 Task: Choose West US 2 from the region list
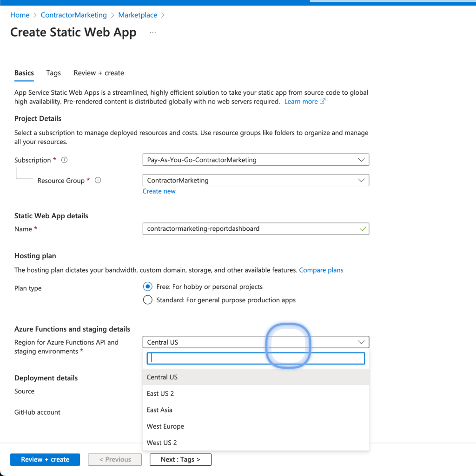[256, 443]
